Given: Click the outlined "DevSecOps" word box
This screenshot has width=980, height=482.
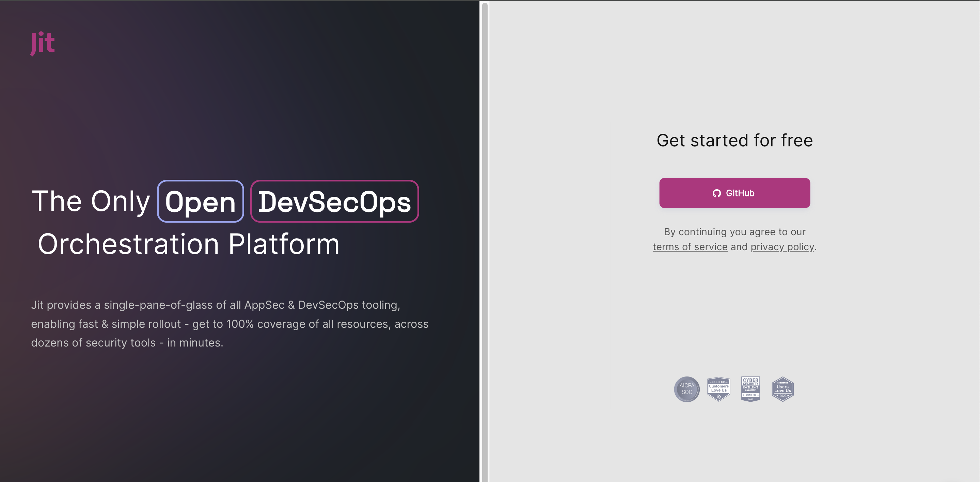Looking at the screenshot, I should tap(334, 201).
